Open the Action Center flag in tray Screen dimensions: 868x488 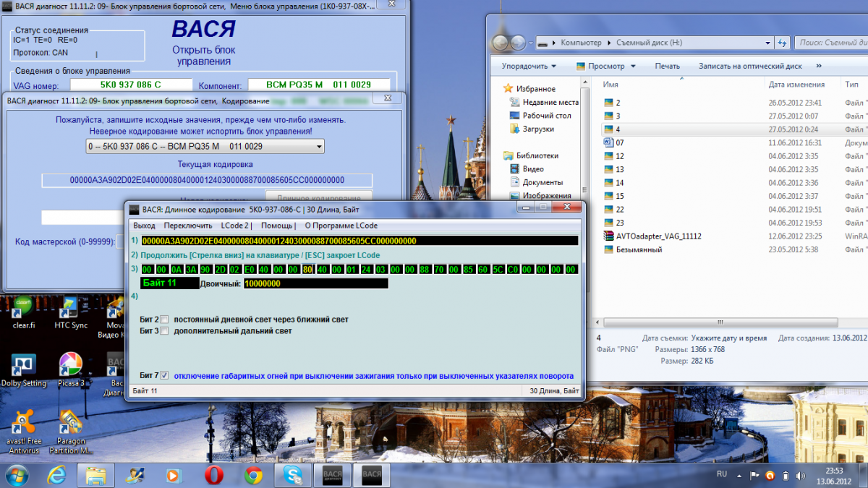point(754,475)
